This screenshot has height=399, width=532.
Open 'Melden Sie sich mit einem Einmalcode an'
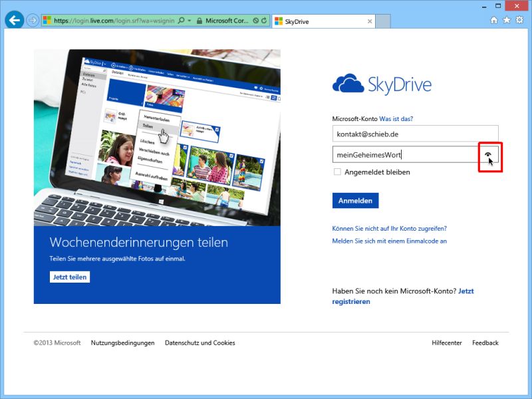click(x=389, y=241)
